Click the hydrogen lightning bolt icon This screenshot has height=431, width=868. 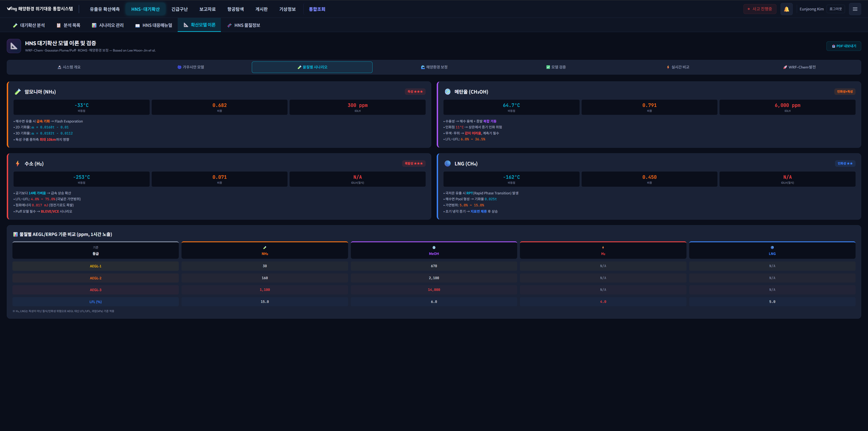click(18, 163)
